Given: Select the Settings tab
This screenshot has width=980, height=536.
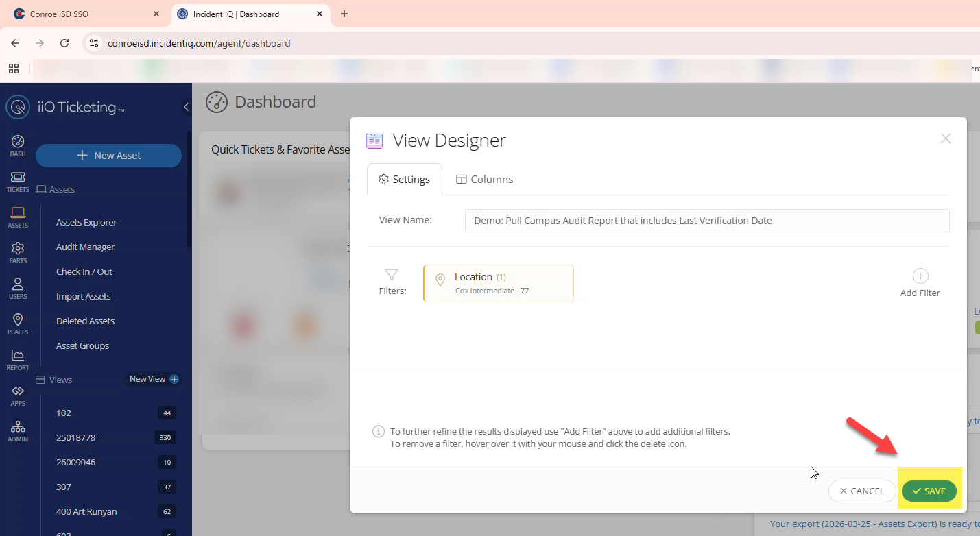Looking at the screenshot, I should tap(404, 180).
